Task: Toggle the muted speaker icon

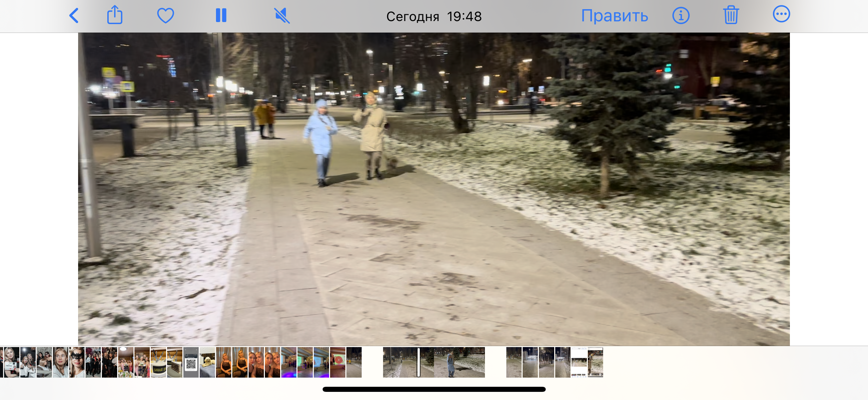Action: coord(282,16)
